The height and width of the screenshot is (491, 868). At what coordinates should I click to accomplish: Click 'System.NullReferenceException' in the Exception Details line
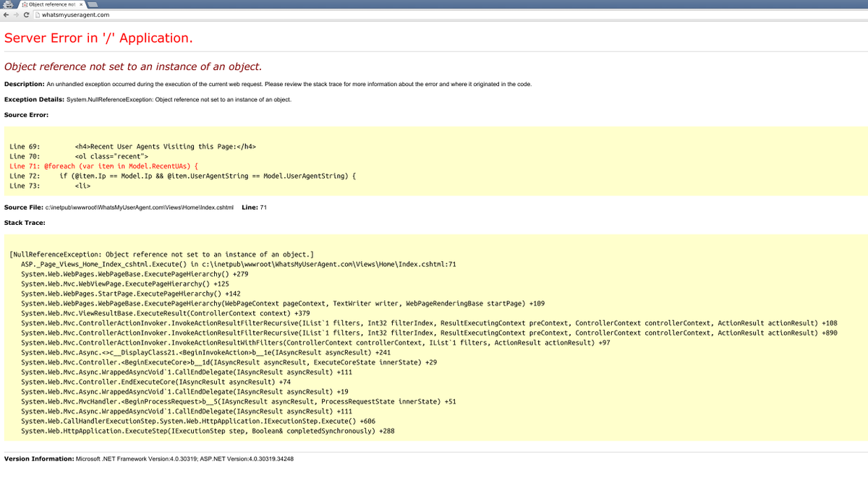(109, 99)
